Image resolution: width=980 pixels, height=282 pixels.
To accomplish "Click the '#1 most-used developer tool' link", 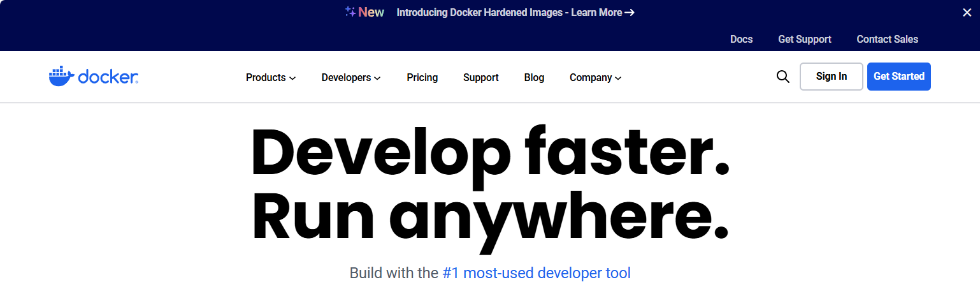I will pyautogui.click(x=537, y=273).
